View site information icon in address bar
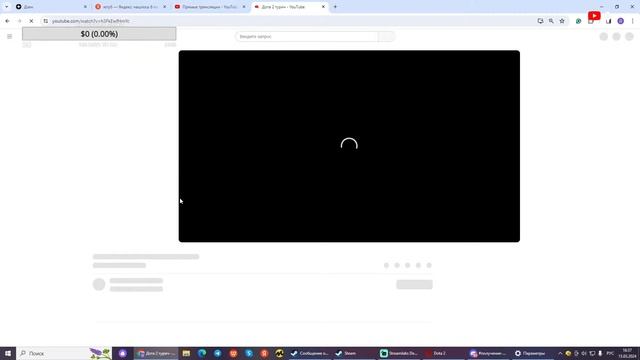This screenshot has width=640, height=360. (45, 21)
